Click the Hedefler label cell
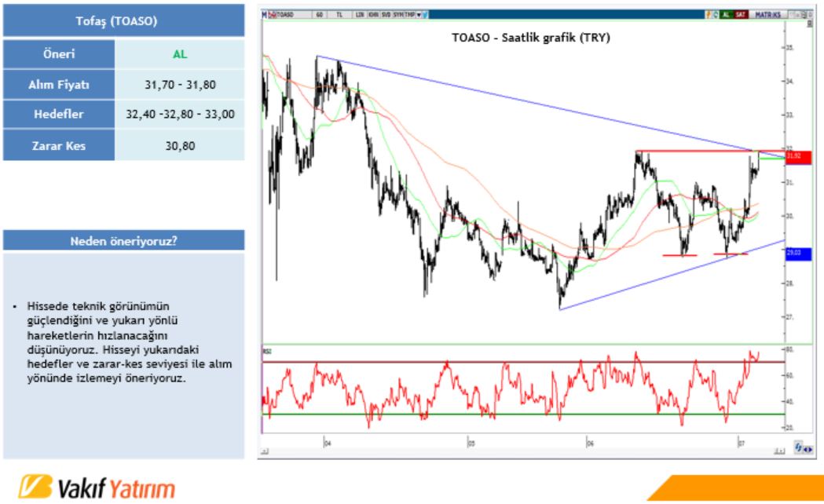This screenshot has height=504, width=824. (59, 114)
